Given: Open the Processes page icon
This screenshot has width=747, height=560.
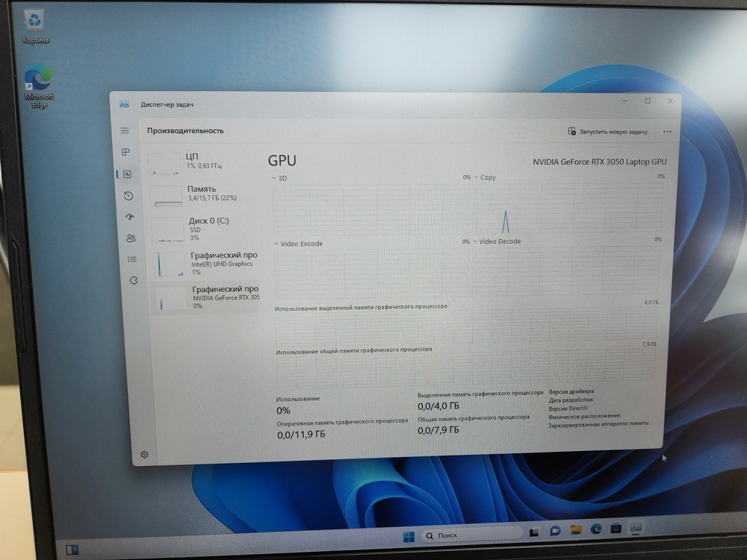Looking at the screenshot, I should click(x=125, y=152).
